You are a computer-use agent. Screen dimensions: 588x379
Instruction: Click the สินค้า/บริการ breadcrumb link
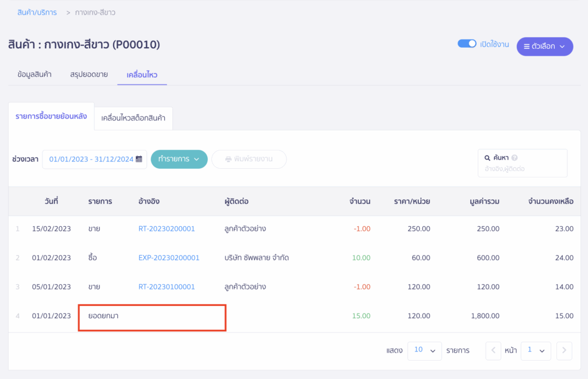[37, 12]
